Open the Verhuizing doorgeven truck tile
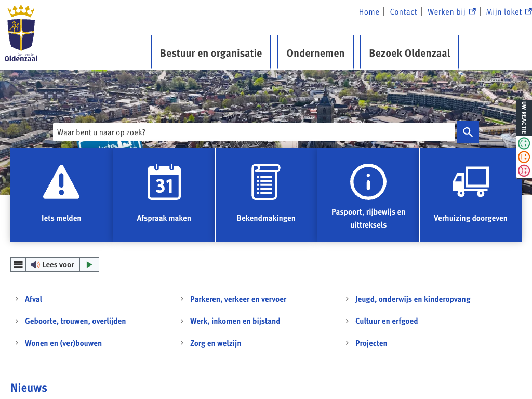This screenshot has height=399, width=532. tap(471, 195)
